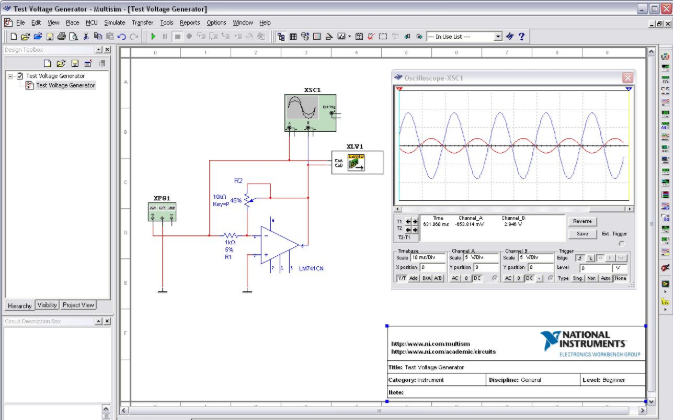The height and width of the screenshot is (420, 673).
Task: Click the Timebase Scale input field
Action: click(428, 258)
